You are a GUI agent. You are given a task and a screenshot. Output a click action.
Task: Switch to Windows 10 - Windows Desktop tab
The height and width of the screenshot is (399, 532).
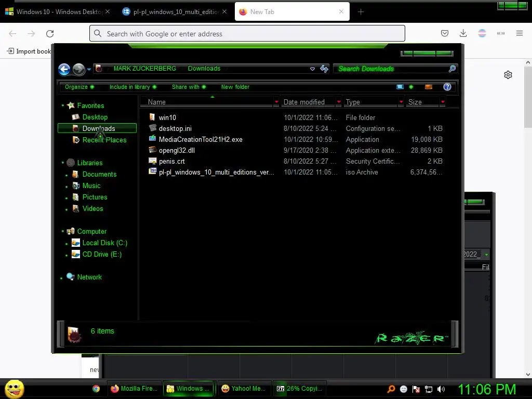click(58, 11)
